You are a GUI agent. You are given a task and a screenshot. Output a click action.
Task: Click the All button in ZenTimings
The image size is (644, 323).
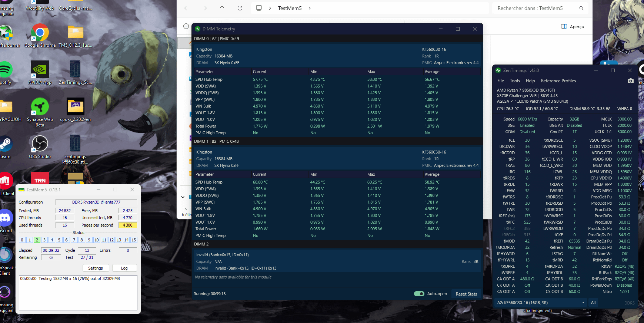pyautogui.click(x=593, y=303)
